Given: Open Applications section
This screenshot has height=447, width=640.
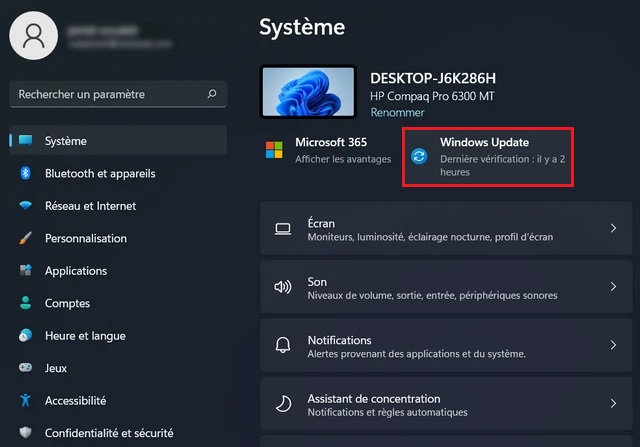Looking at the screenshot, I should click(118, 270).
